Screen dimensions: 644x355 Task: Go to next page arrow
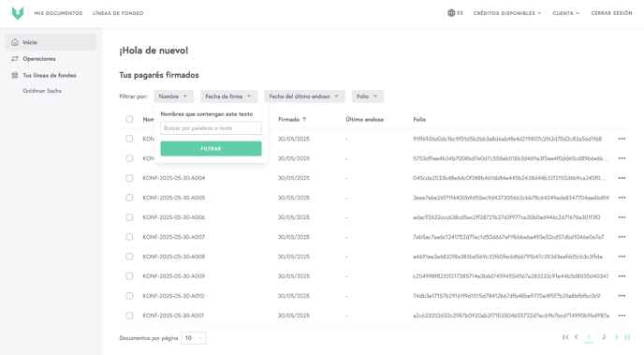(616, 337)
